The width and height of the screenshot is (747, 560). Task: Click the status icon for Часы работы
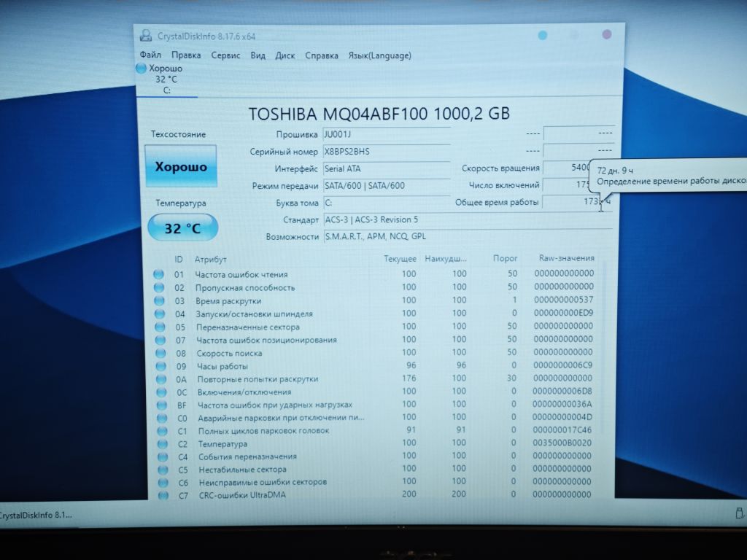point(161,366)
